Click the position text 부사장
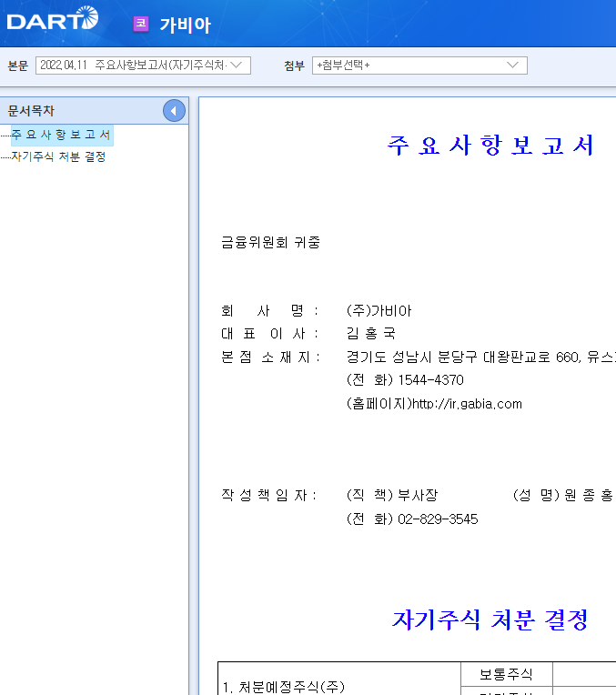The height and width of the screenshot is (695, 616). tap(418, 495)
